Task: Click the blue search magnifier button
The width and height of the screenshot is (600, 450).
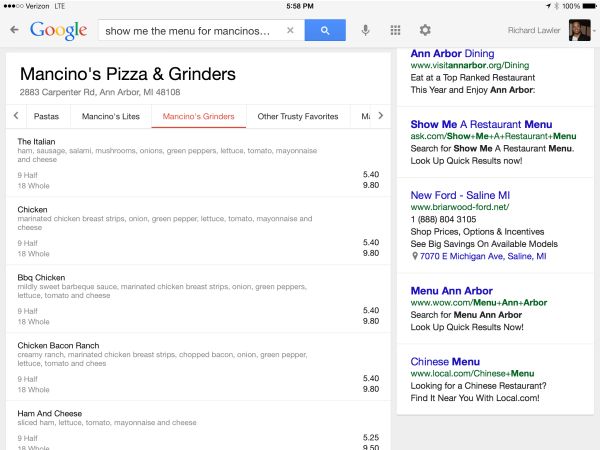Action: (x=325, y=30)
